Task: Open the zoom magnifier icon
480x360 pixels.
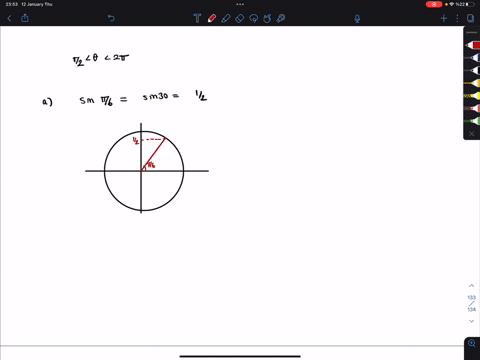Action: point(472,343)
